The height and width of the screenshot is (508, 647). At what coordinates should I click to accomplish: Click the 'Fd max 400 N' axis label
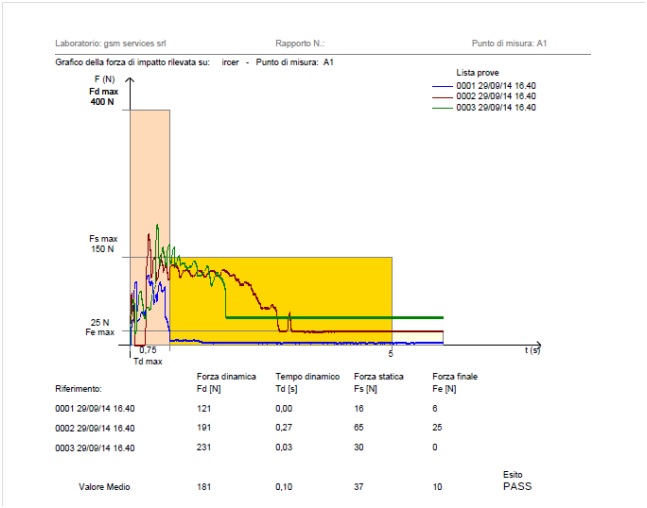pyautogui.click(x=103, y=97)
